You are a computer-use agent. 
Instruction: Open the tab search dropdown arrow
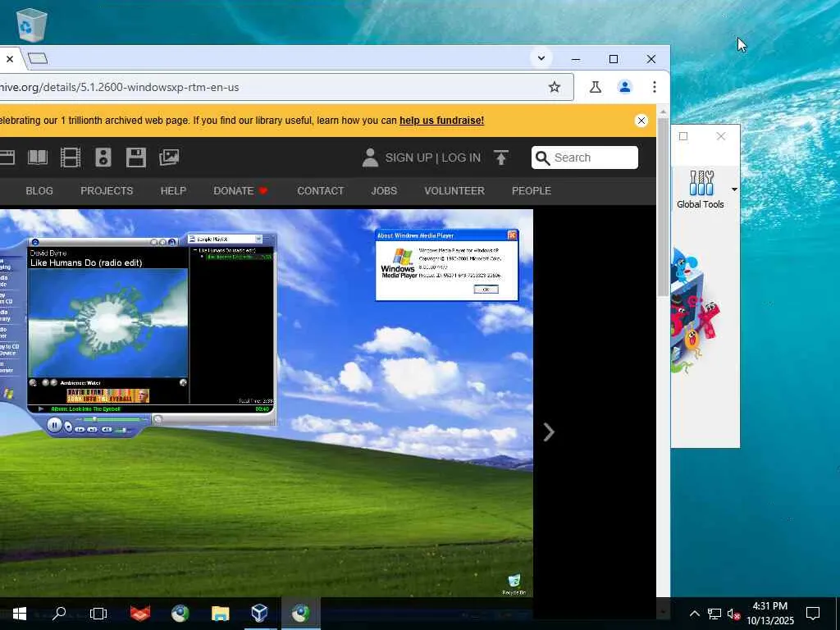coord(541,58)
